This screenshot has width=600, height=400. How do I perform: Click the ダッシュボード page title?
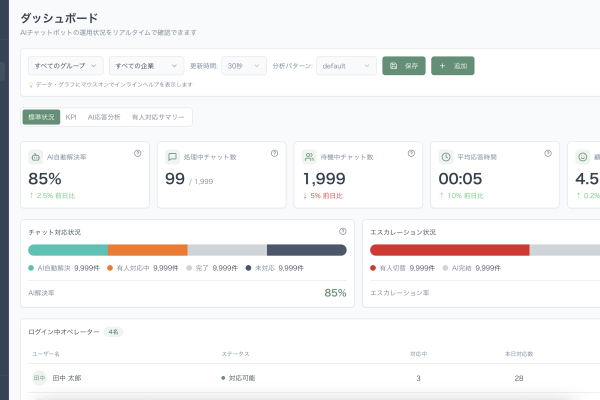tap(59, 18)
